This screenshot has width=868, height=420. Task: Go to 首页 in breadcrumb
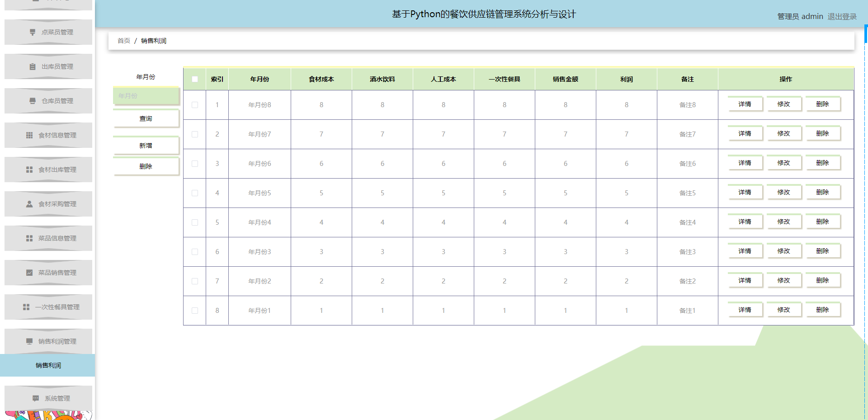click(x=124, y=41)
